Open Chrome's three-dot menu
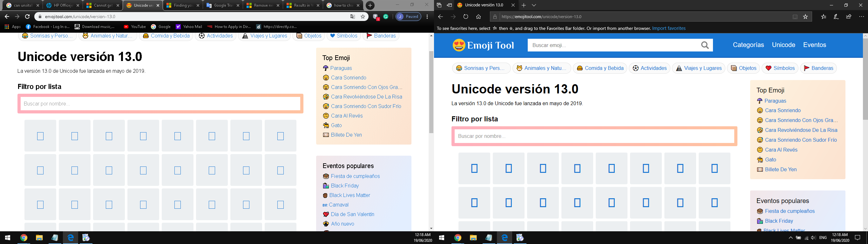Viewport: 868px width, 244px height. click(x=427, y=17)
